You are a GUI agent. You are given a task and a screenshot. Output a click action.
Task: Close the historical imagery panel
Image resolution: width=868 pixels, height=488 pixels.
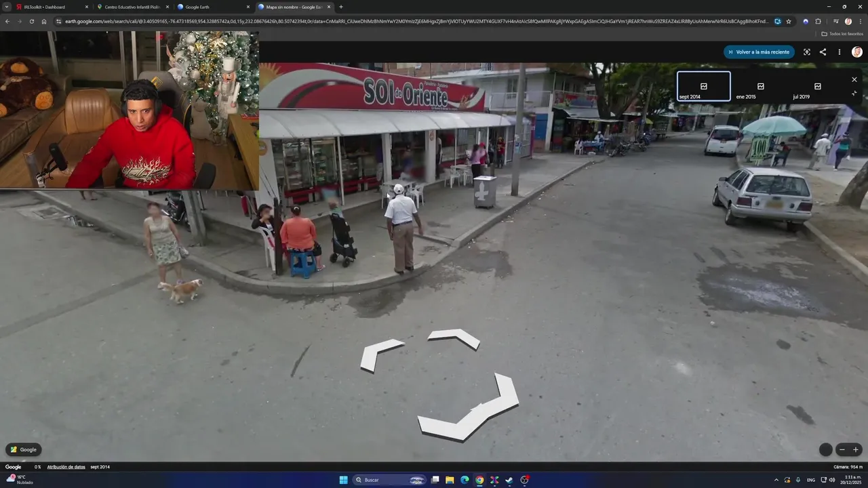(854, 79)
